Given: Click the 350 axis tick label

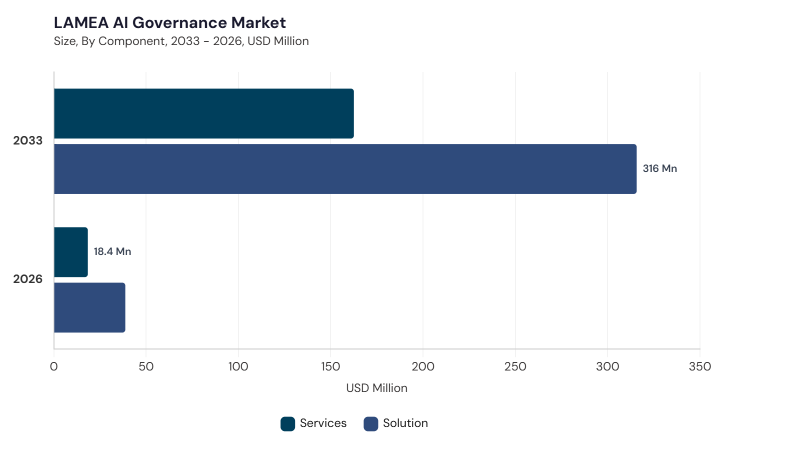Looking at the screenshot, I should (700, 366).
